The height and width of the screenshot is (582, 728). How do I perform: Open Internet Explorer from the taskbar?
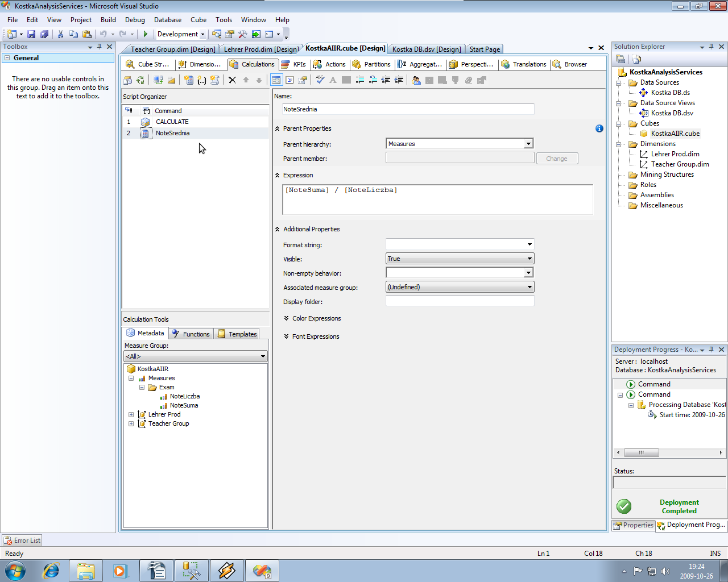point(51,570)
